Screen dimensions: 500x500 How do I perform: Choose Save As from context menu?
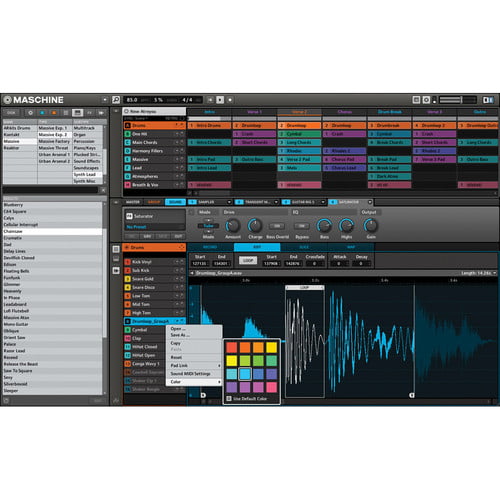(194, 335)
